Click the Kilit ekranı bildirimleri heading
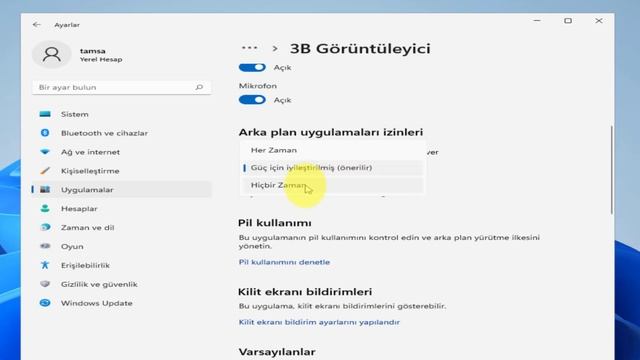 305,292
